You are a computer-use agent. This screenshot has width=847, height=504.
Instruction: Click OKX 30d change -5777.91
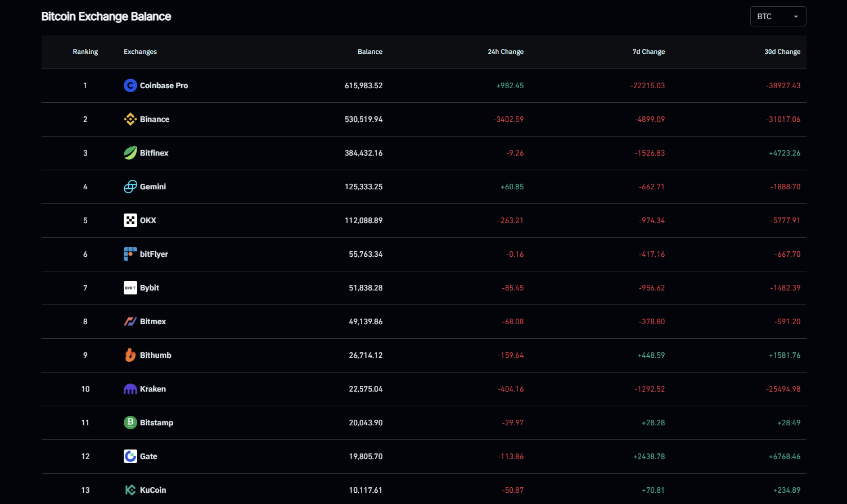[785, 220]
